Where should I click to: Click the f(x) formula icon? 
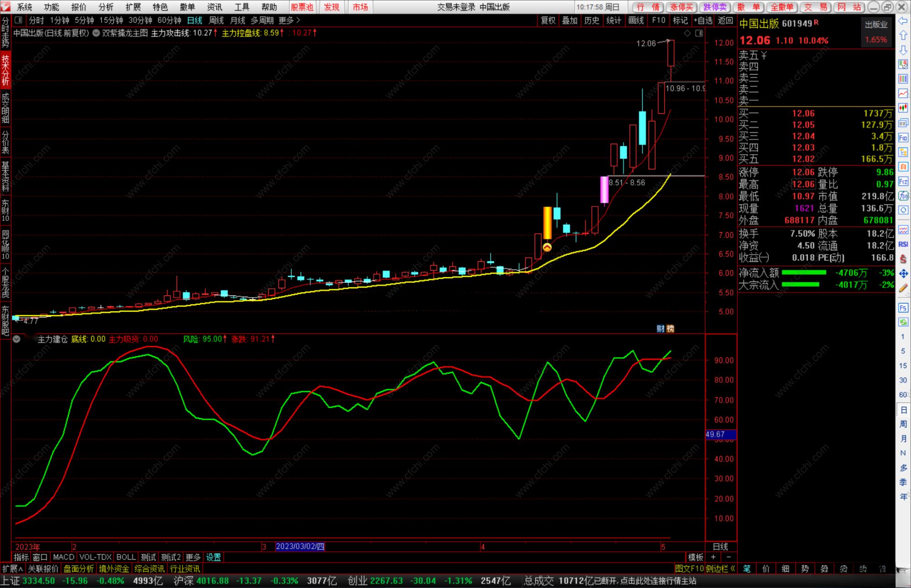(x=903, y=196)
